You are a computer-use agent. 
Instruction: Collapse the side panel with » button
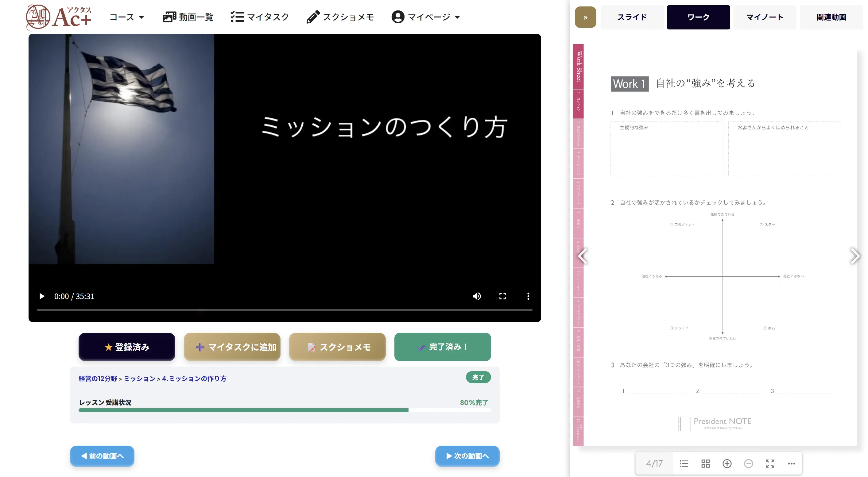(585, 17)
